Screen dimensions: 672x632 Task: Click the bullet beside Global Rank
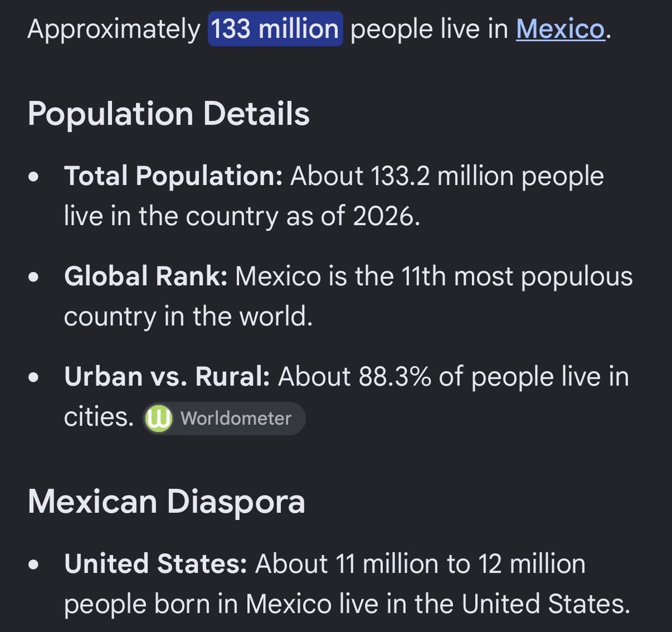(x=34, y=277)
